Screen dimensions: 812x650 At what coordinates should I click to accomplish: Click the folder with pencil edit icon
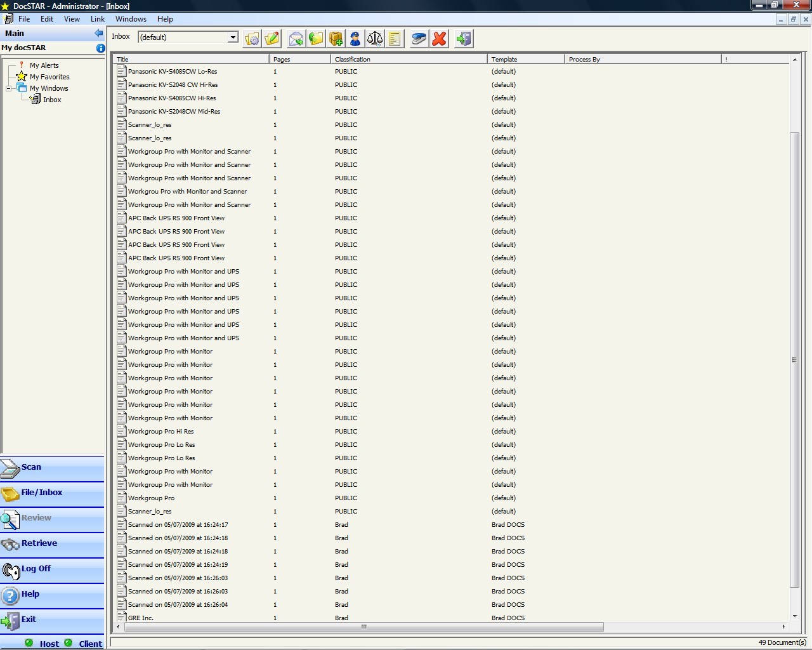(x=272, y=39)
